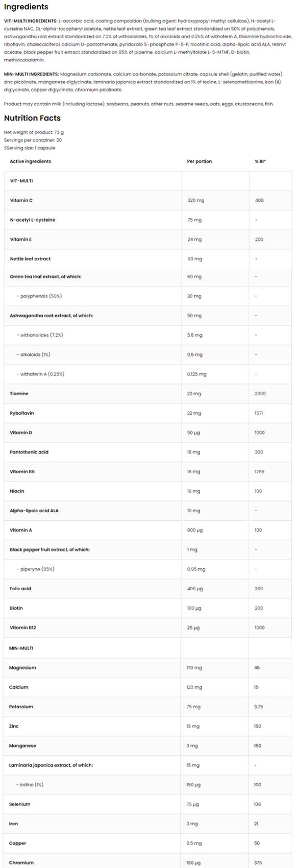Select the VIT-MULTI section row
The height and width of the screenshot is (868, 296).
pos(148,181)
